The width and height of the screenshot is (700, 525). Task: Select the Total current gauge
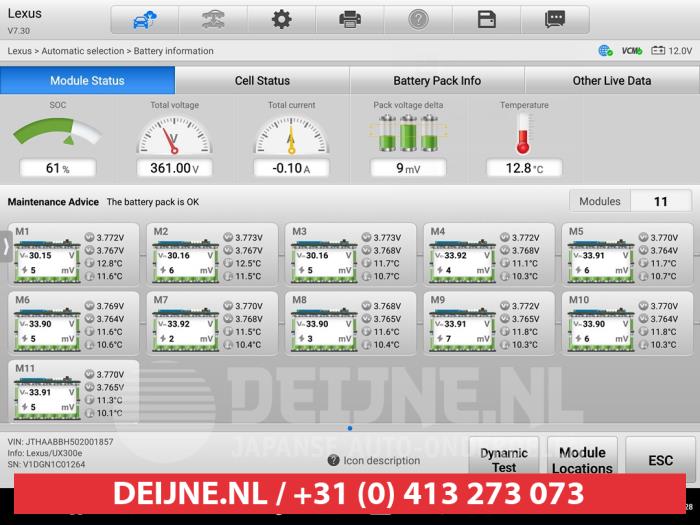[x=291, y=135]
